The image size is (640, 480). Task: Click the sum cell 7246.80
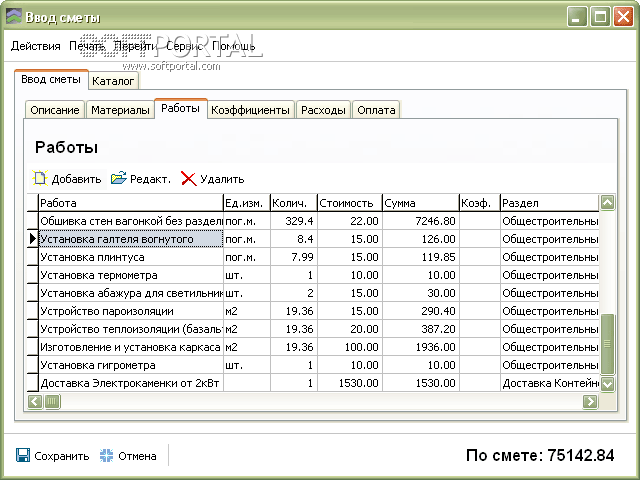[421, 221]
